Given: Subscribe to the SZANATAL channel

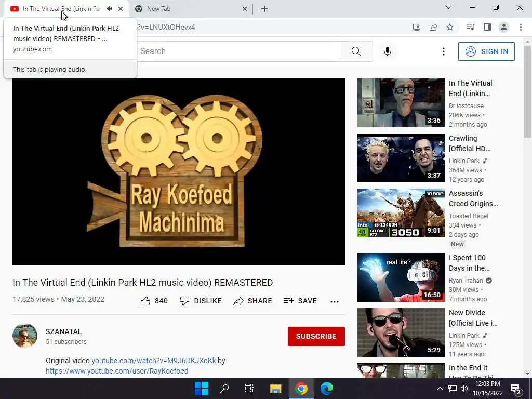Looking at the screenshot, I should point(316,336).
